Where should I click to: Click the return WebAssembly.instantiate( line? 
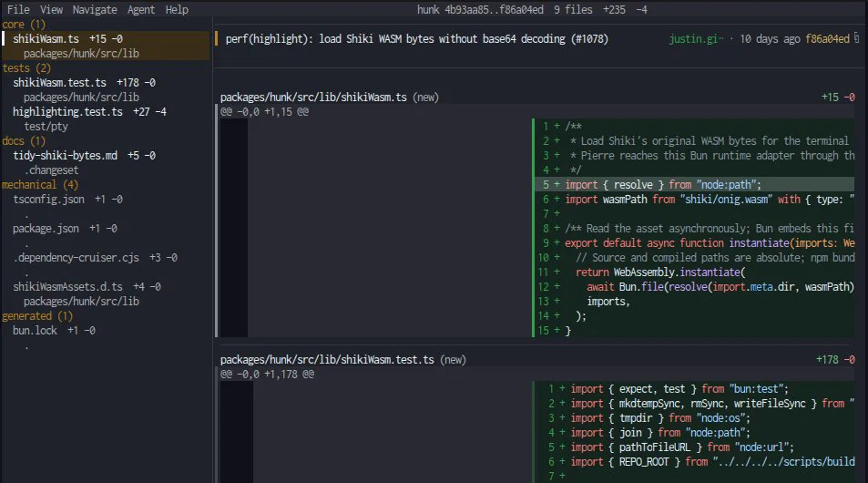(x=694, y=272)
